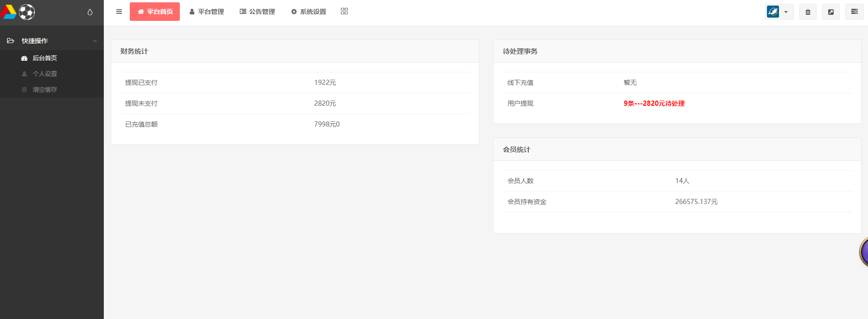Click the four-squares grid icon
This screenshot has width=868, height=319.
[x=344, y=11]
